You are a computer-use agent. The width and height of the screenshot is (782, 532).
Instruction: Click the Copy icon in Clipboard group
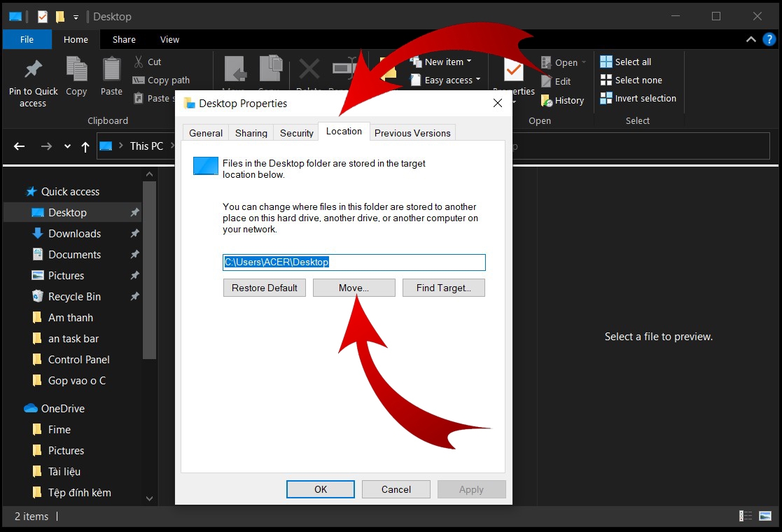[x=76, y=69]
